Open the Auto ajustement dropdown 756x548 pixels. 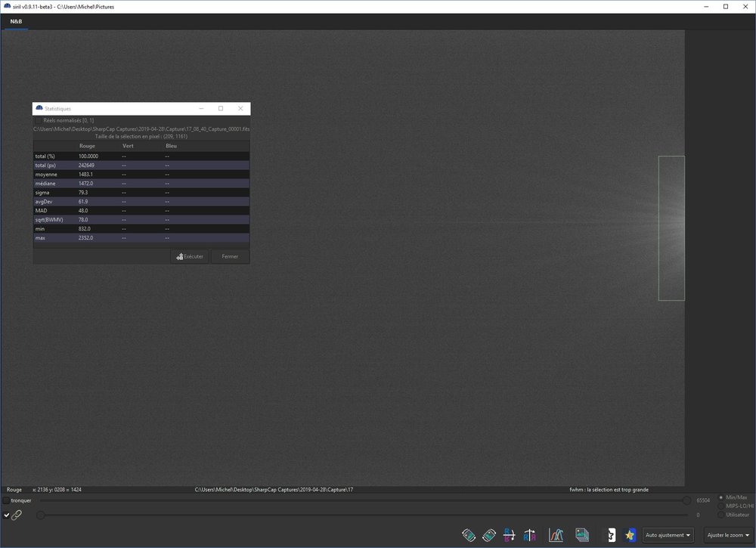point(668,535)
